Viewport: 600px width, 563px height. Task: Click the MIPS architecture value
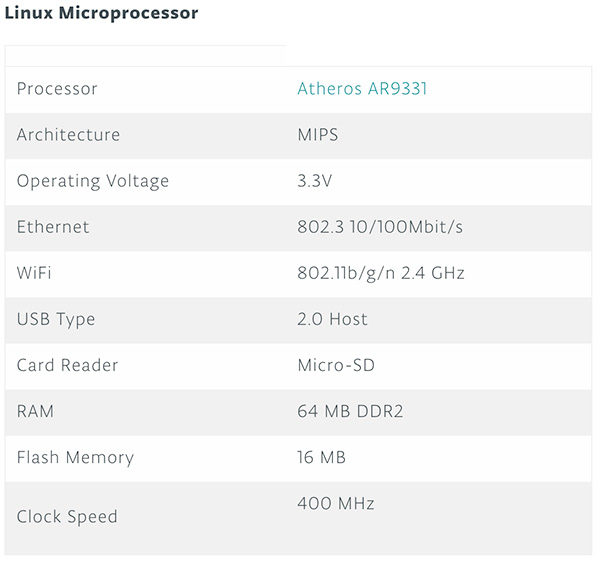pos(318,135)
